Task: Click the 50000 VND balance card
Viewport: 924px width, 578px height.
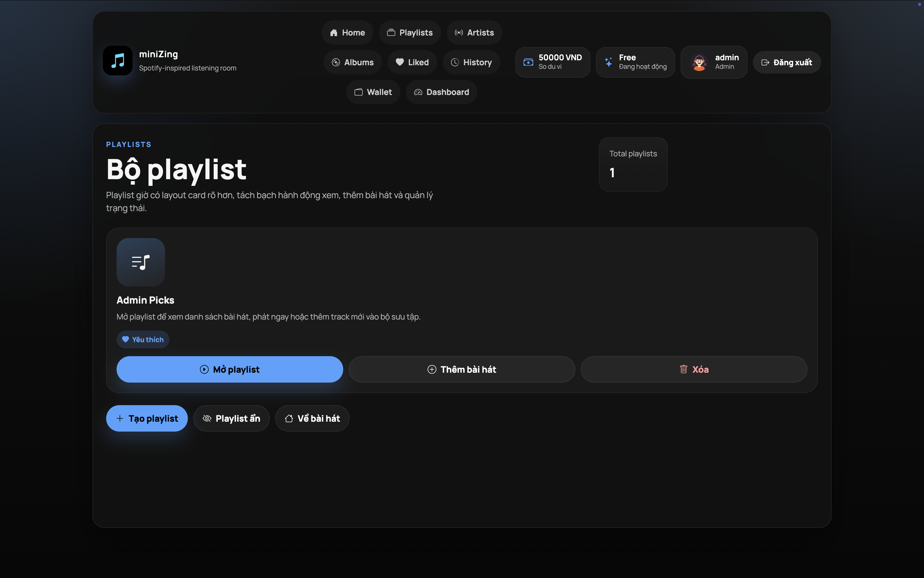Action: tap(552, 62)
